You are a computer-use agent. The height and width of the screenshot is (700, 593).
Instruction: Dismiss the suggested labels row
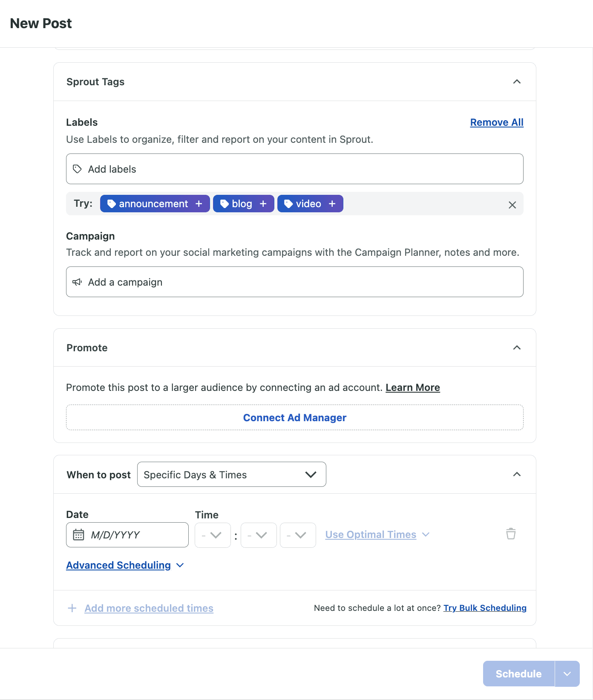point(512,205)
